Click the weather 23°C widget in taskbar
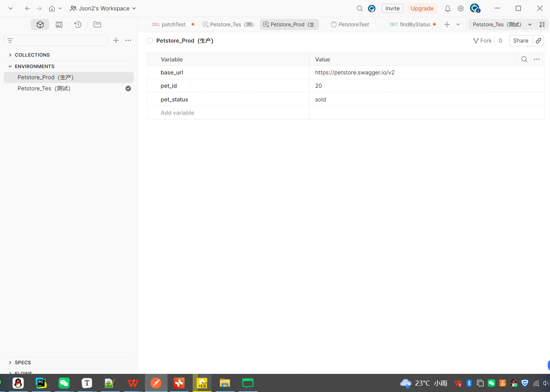Viewport: 550px width, 392px height. tap(424, 383)
